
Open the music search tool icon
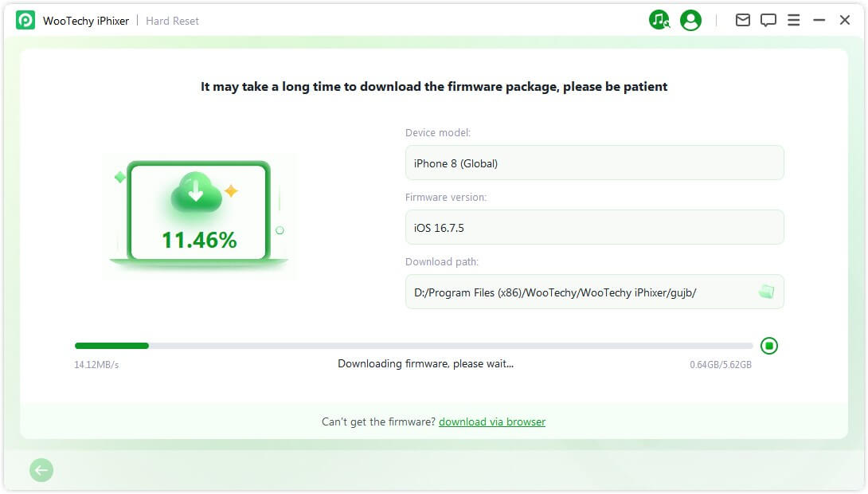click(x=659, y=21)
